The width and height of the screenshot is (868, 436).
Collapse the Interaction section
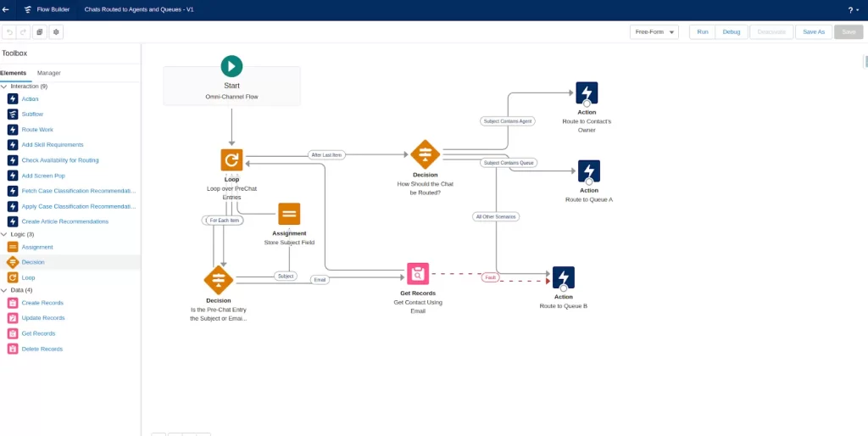point(4,87)
